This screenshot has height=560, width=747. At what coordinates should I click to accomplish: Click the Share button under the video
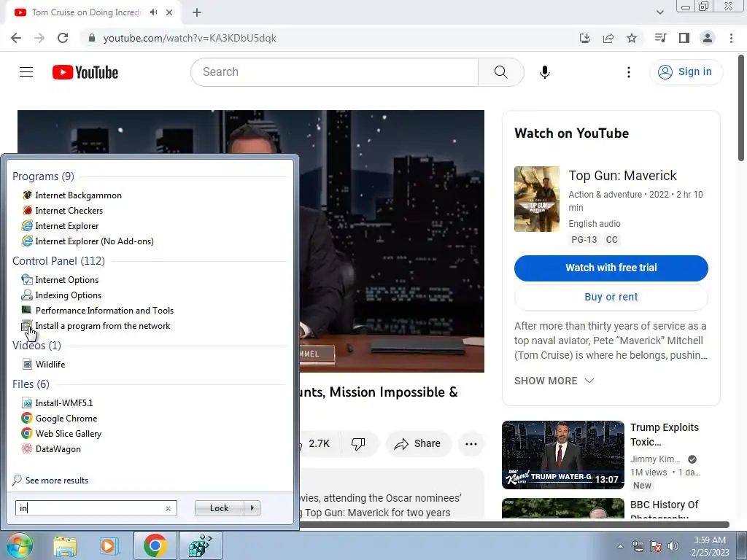(418, 443)
